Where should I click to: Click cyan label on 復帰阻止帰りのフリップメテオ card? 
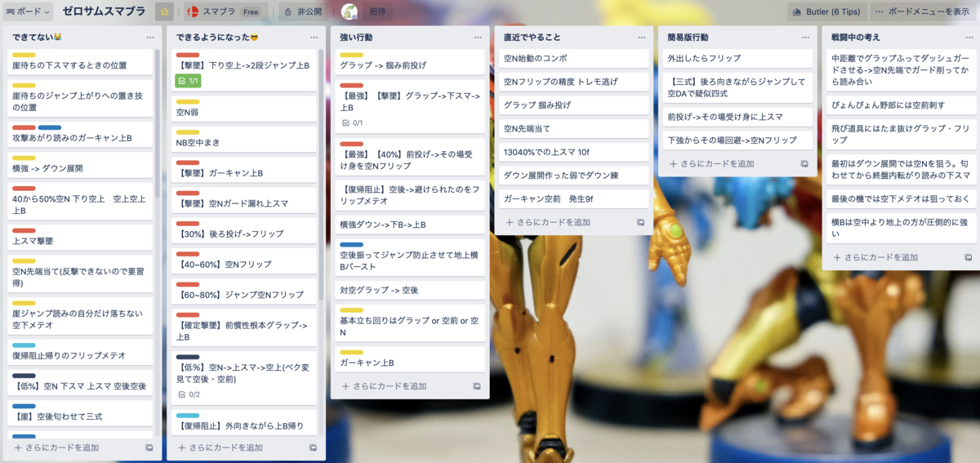24,345
